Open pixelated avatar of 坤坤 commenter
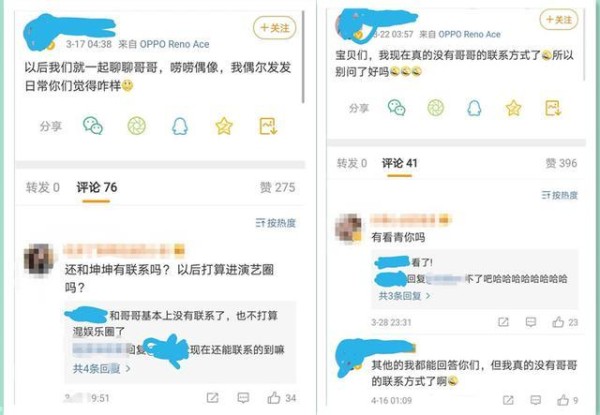The width and height of the screenshot is (600, 415). [39, 260]
